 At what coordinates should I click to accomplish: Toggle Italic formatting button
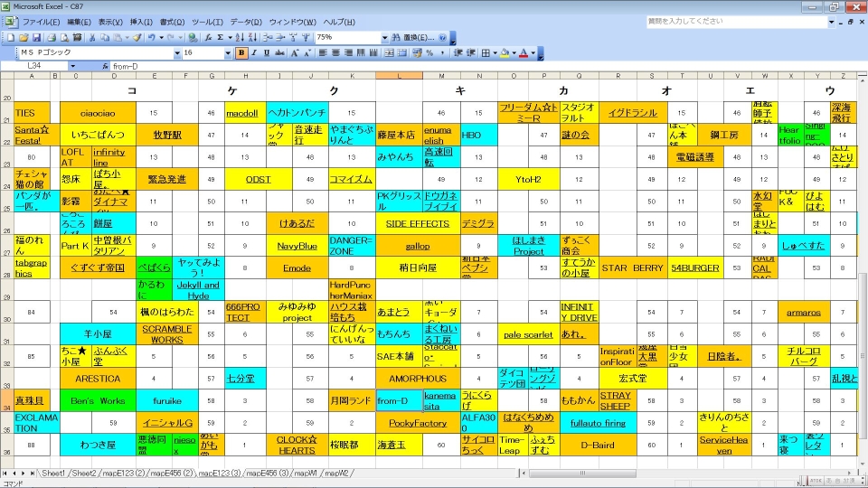[x=254, y=53]
